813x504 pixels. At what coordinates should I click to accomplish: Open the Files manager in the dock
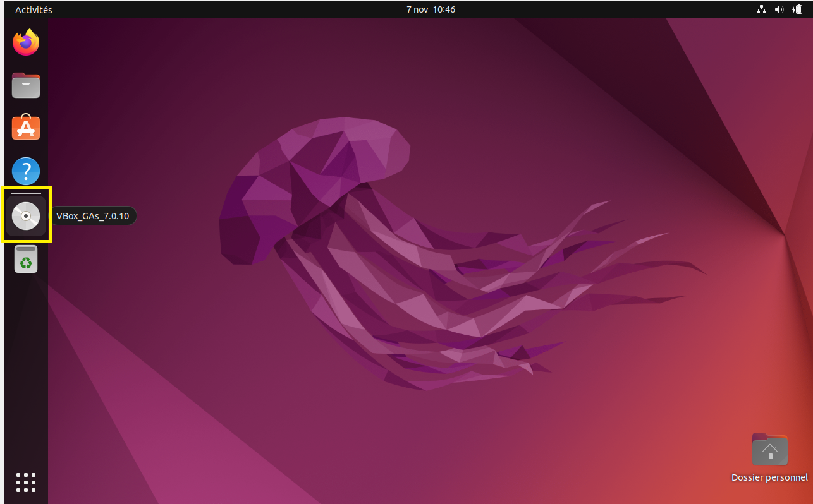(26, 85)
